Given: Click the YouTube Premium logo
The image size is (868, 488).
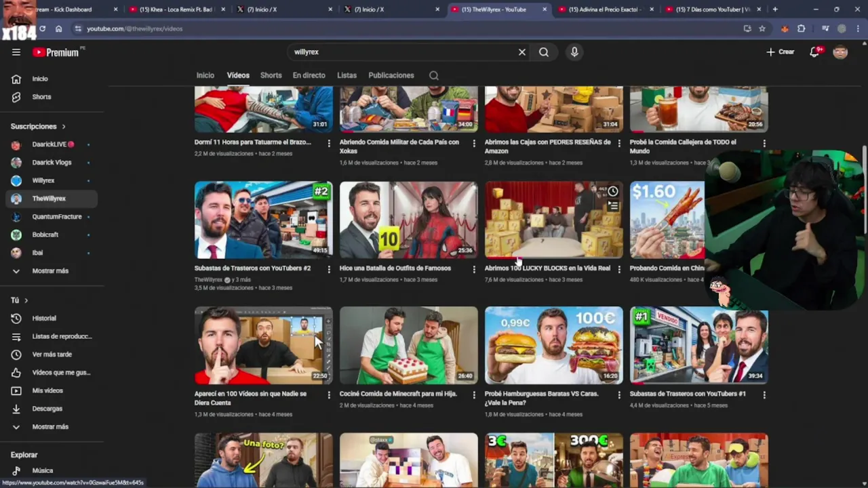Looking at the screenshot, I should pos(56,52).
